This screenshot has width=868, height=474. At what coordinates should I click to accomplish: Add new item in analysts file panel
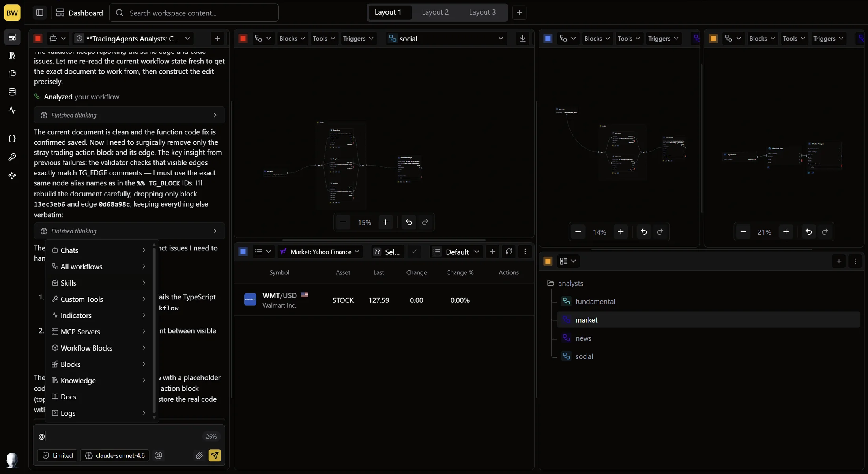(839, 261)
